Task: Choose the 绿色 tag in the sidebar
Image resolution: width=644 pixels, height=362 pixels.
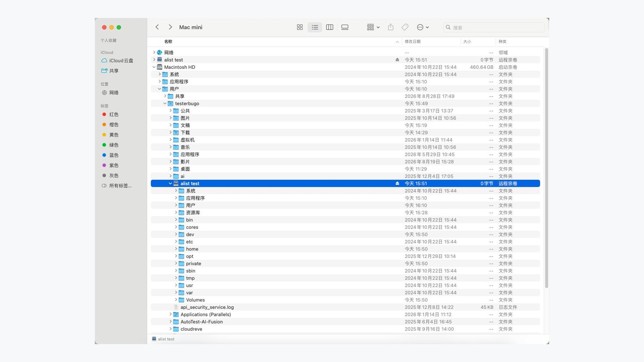Action: tap(110, 145)
